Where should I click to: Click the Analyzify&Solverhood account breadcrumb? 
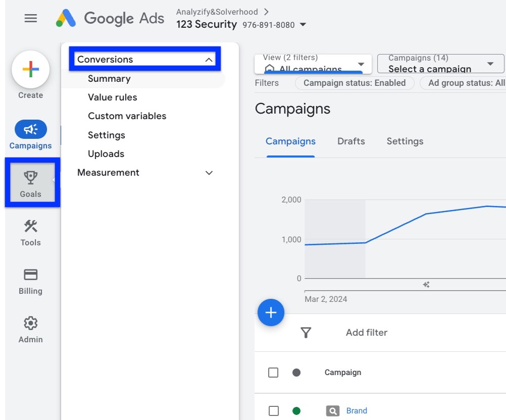217,12
